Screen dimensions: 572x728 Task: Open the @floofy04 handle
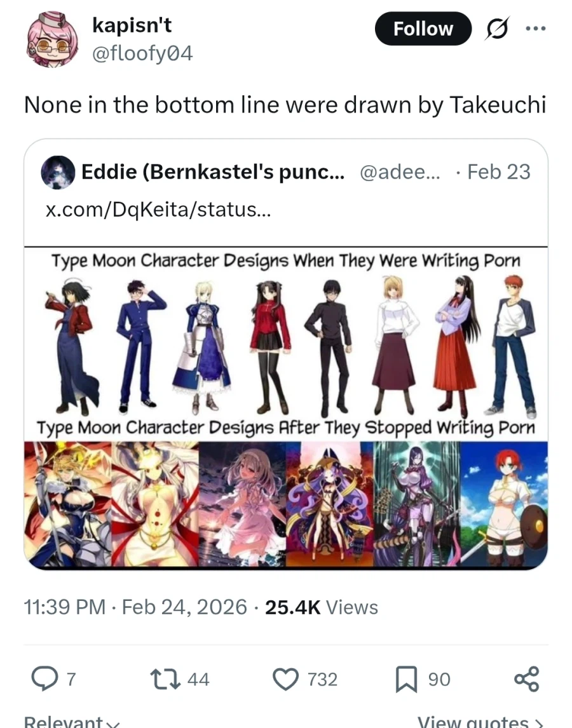point(142,53)
